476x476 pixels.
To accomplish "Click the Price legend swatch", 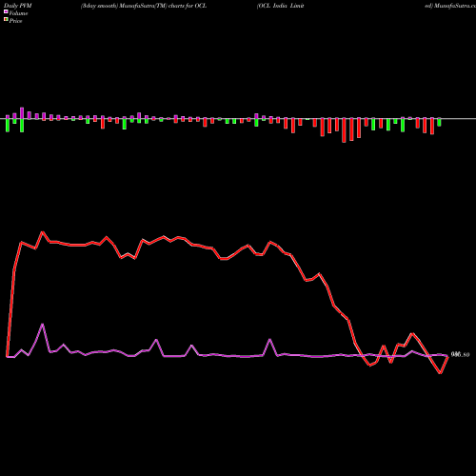I will click(6, 20).
